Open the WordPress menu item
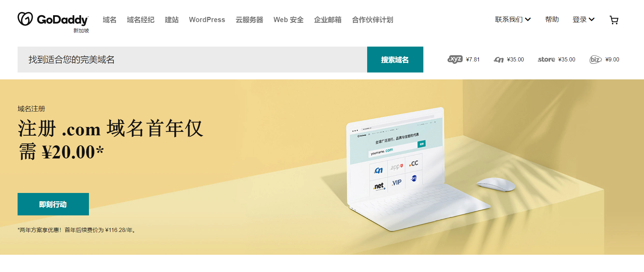Image resolution: width=644 pixels, height=272 pixels. pyautogui.click(x=207, y=20)
